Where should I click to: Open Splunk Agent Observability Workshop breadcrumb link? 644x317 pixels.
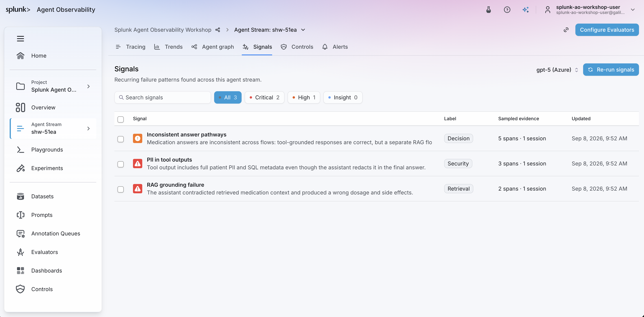[163, 30]
